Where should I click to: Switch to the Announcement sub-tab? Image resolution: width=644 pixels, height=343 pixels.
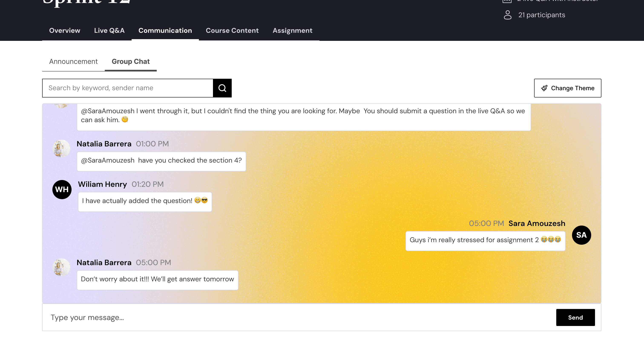click(73, 61)
